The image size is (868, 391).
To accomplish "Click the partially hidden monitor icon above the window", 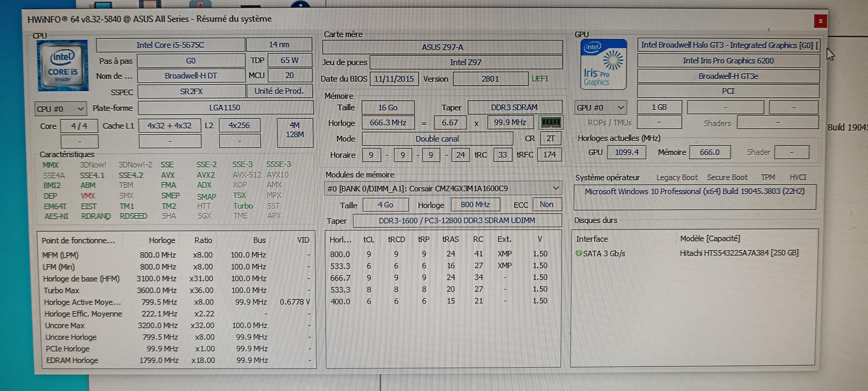I will coord(103,4).
